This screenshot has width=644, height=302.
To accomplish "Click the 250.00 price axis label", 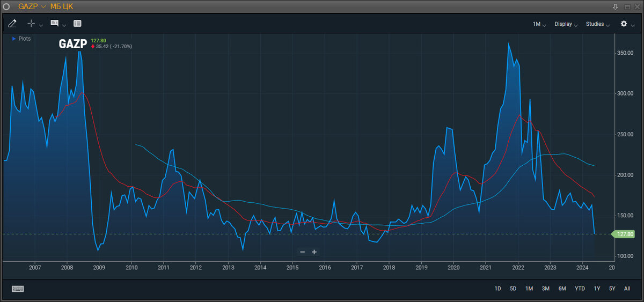I will 626,134.
